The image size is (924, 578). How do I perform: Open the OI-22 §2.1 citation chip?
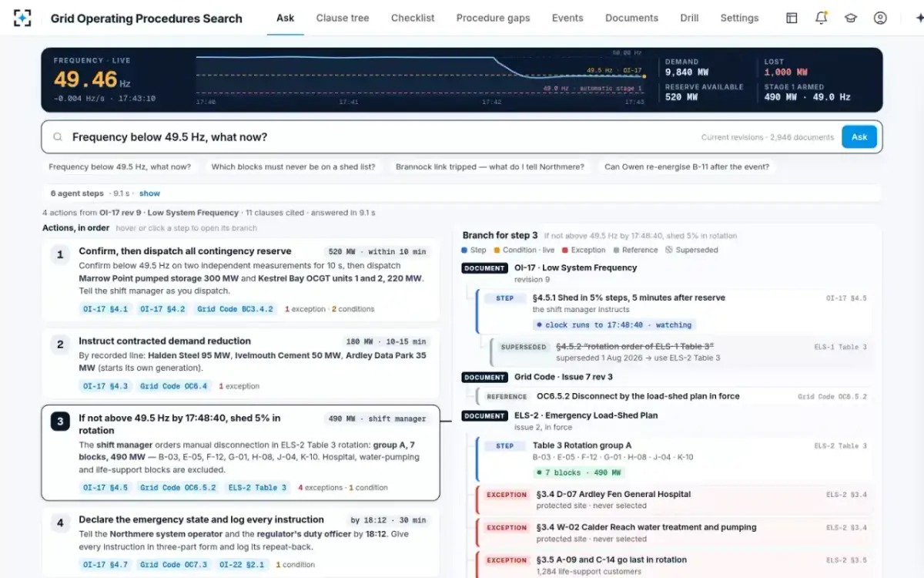coord(242,565)
